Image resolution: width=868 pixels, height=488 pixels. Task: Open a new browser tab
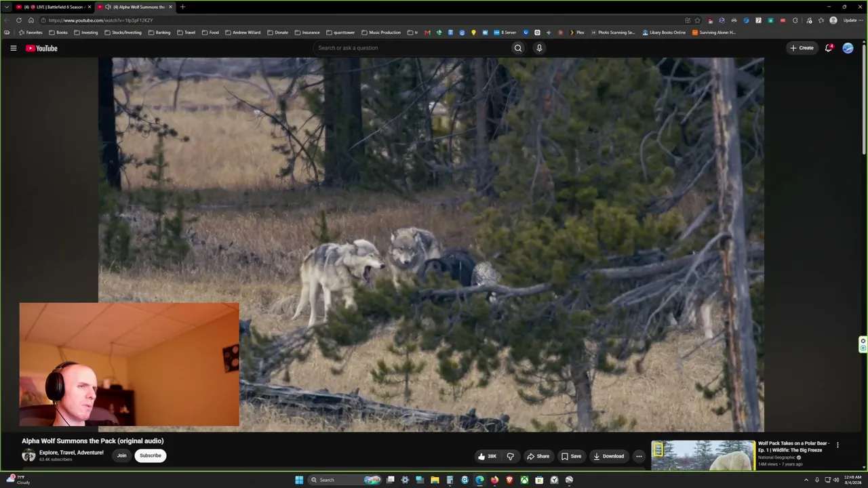pos(182,7)
